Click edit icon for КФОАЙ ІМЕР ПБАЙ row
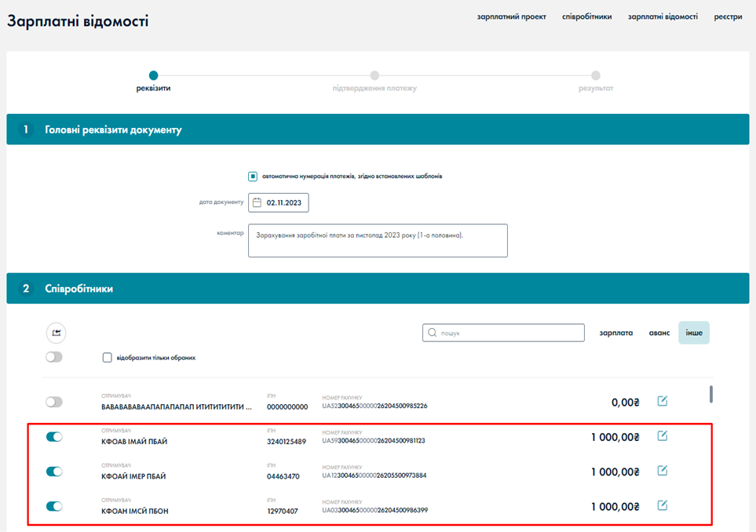The width and height of the screenshot is (756, 532). pyautogui.click(x=662, y=471)
